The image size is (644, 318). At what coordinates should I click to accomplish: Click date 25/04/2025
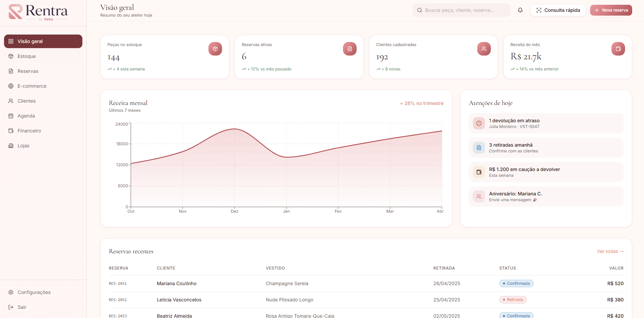(x=447, y=300)
